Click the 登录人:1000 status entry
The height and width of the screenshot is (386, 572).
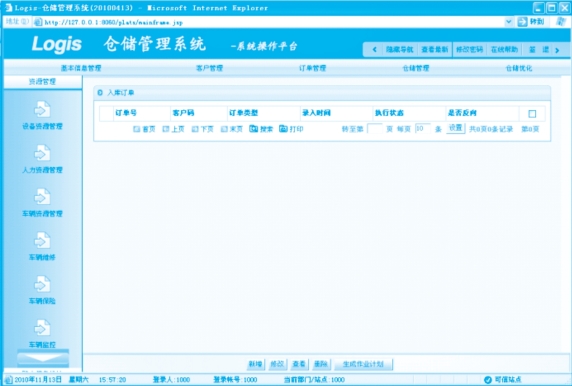[171, 380]
